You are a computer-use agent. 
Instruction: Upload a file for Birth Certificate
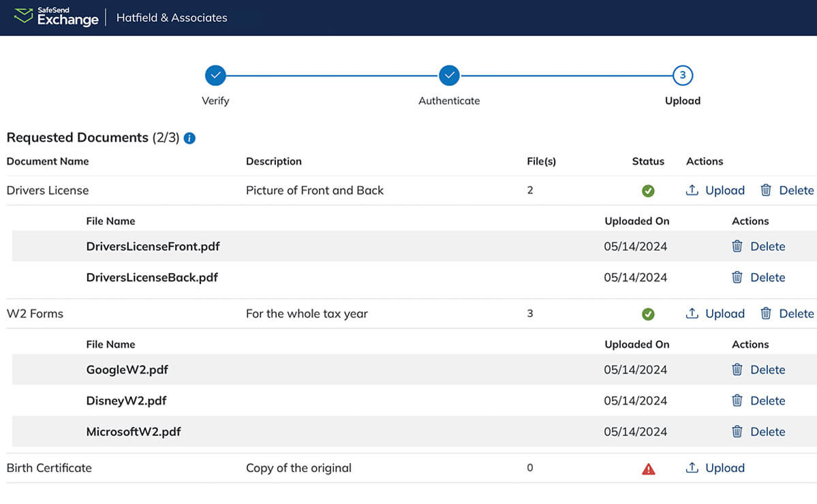(715, 468)
